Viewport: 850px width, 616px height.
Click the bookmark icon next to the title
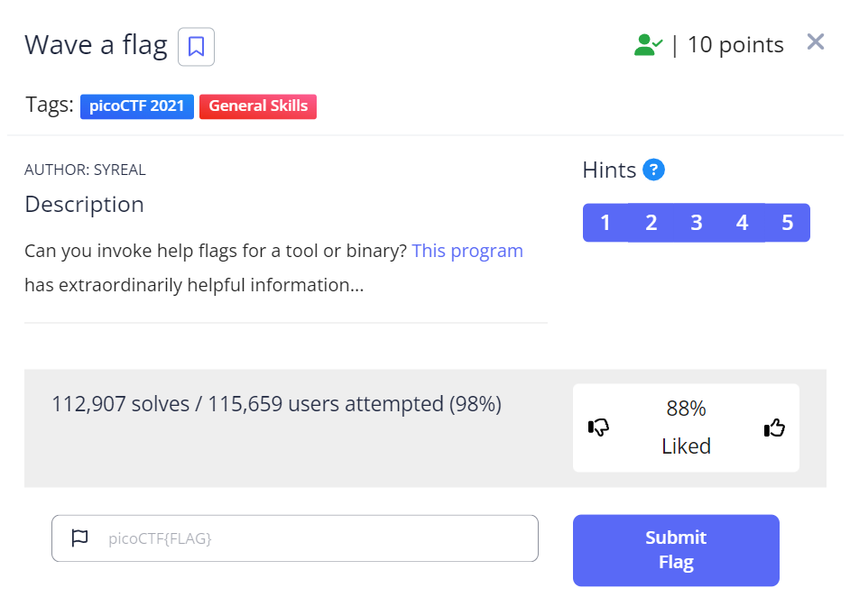tap(196, 45)
